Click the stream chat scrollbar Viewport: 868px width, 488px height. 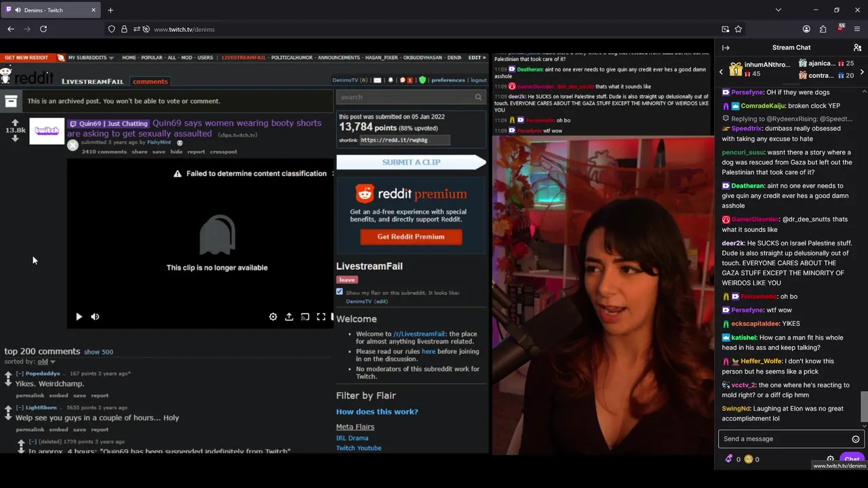(x=864, y=406)
